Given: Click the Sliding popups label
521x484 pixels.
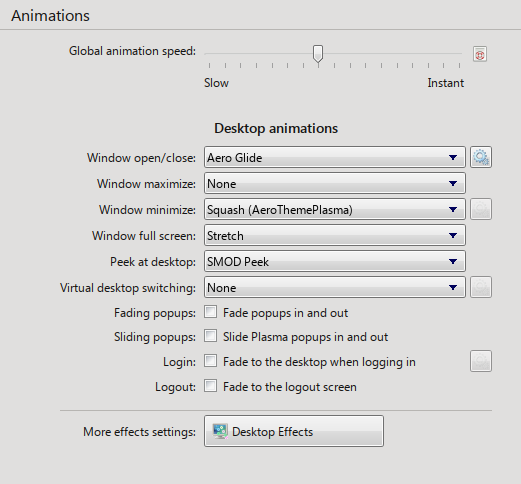Looking at the screenshot, I should point(155,337).
